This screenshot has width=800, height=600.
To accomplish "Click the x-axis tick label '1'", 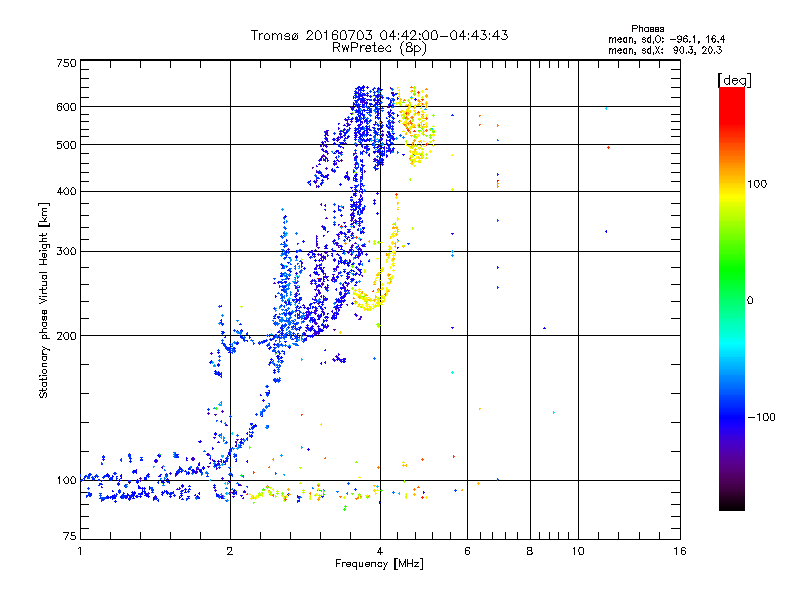I will [80, 551].
